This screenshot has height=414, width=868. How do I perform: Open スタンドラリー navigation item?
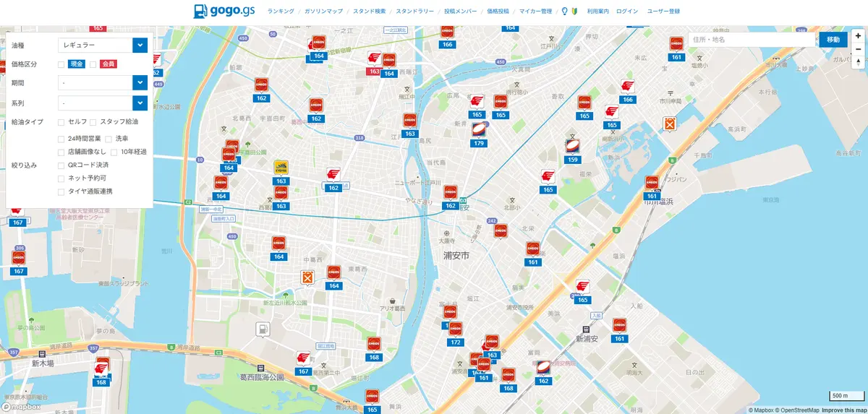[x=415, y=12]
